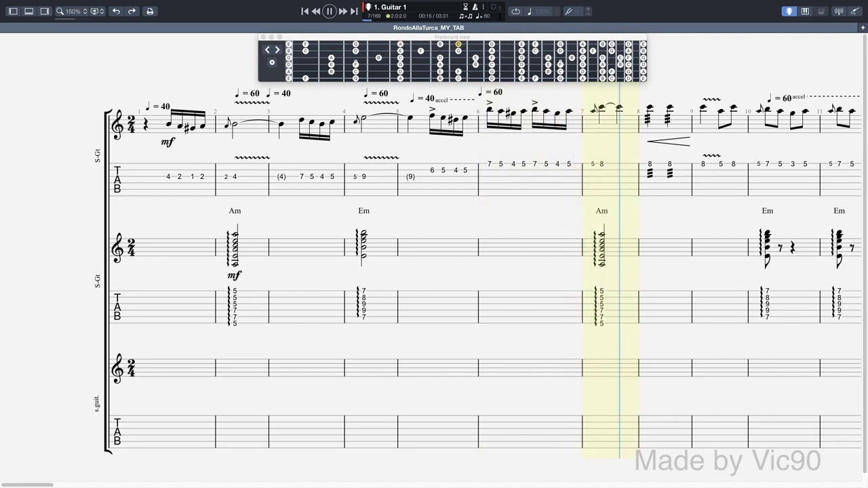Jump to the first bar
Image resolution: width=868 pixels, height=488 pixels.
pyautogui.click(x=304, y=11)
